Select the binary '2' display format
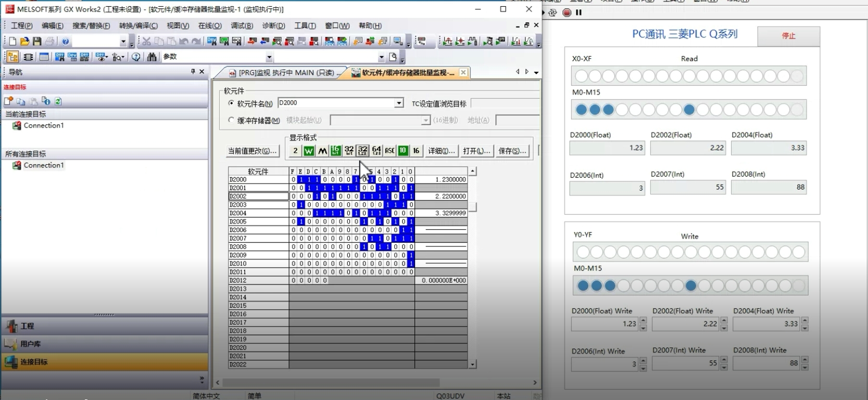The height and width of the screenshot is (400, 868). click(295, 151)
